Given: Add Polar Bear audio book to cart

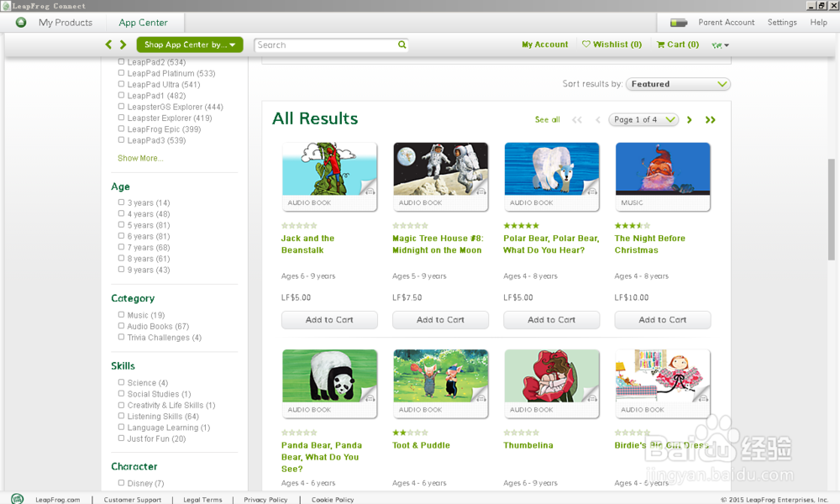Looking at the screenshot, I should tap(552, 320).
